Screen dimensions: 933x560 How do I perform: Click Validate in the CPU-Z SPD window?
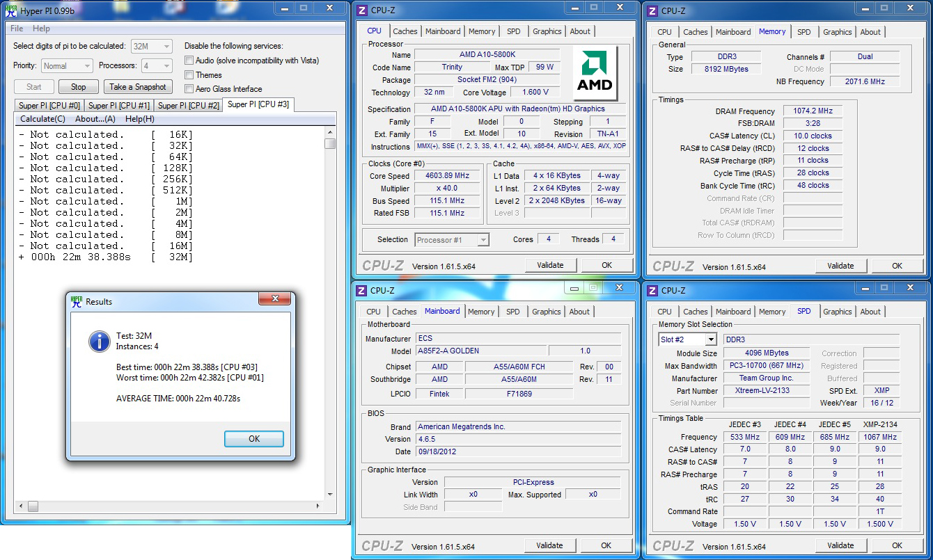coord(840,545)
